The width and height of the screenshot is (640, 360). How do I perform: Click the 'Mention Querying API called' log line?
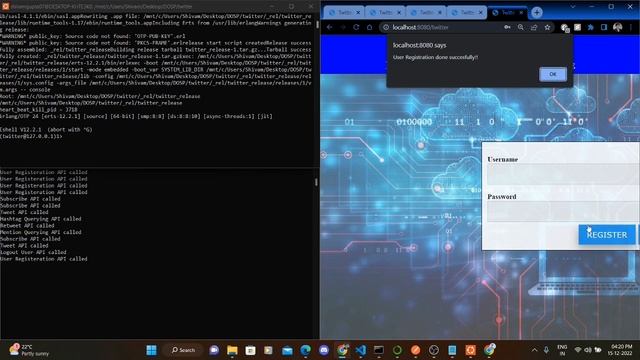(40, 232)
